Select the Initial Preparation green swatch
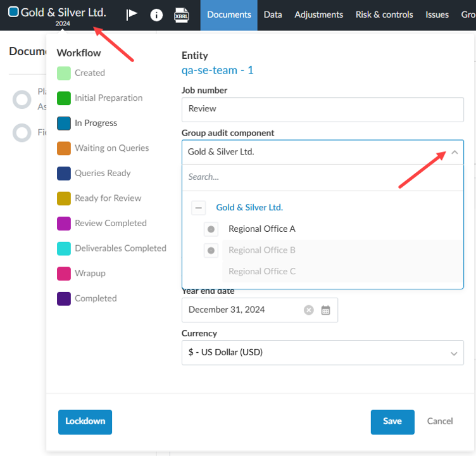This screenshot has width=476, height=456. click(x=64, y=98)
